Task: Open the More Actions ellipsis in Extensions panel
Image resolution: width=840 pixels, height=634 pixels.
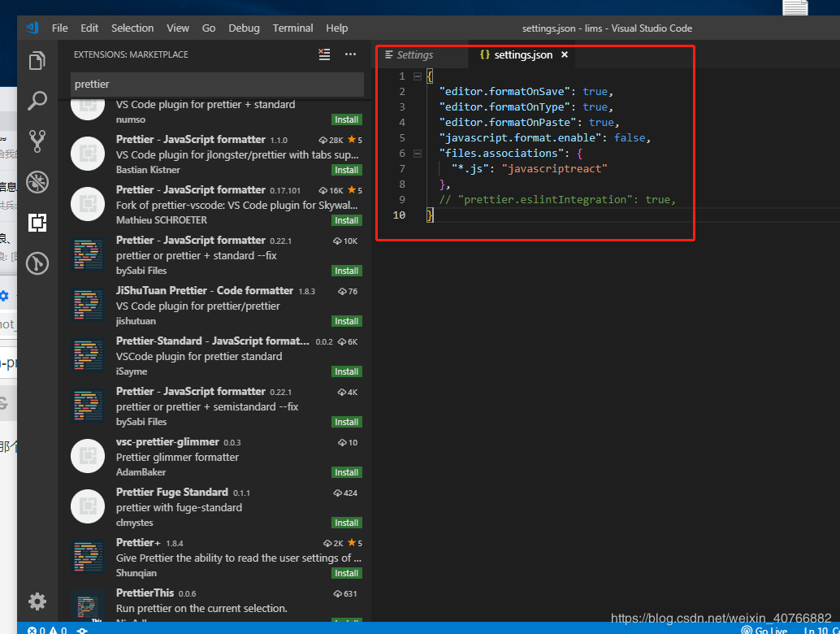Action: tap(350, 54)
